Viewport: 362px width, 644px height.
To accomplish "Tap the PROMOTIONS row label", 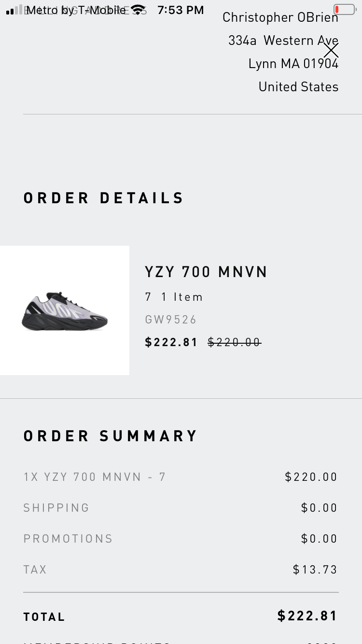I will 68,539.
